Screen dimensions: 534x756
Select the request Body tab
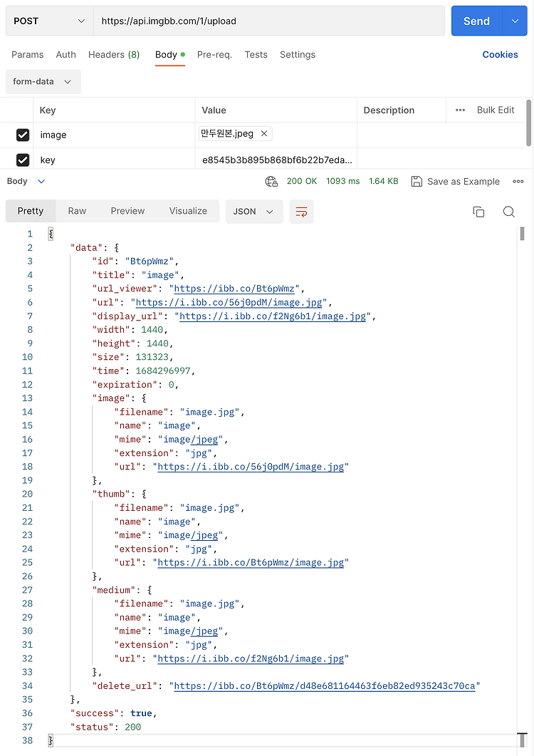click(x=169, y=54)
